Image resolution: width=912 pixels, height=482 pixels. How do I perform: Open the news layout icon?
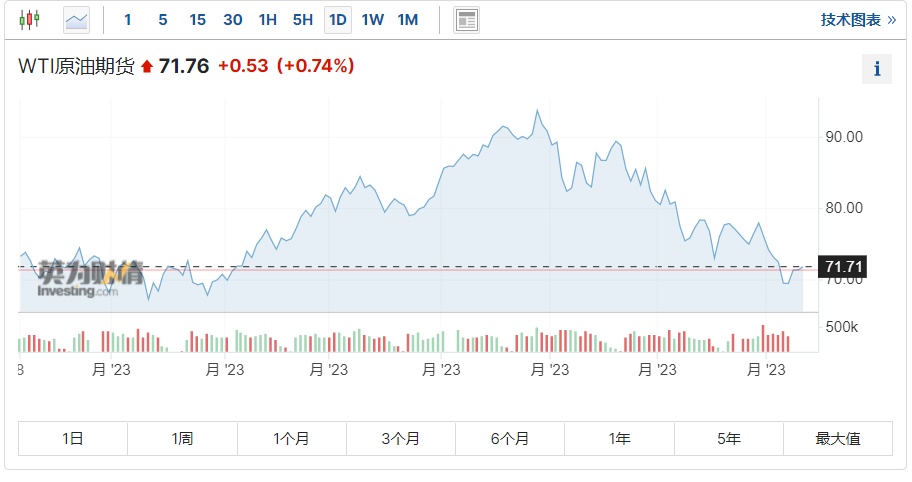[x=466, y=19]
